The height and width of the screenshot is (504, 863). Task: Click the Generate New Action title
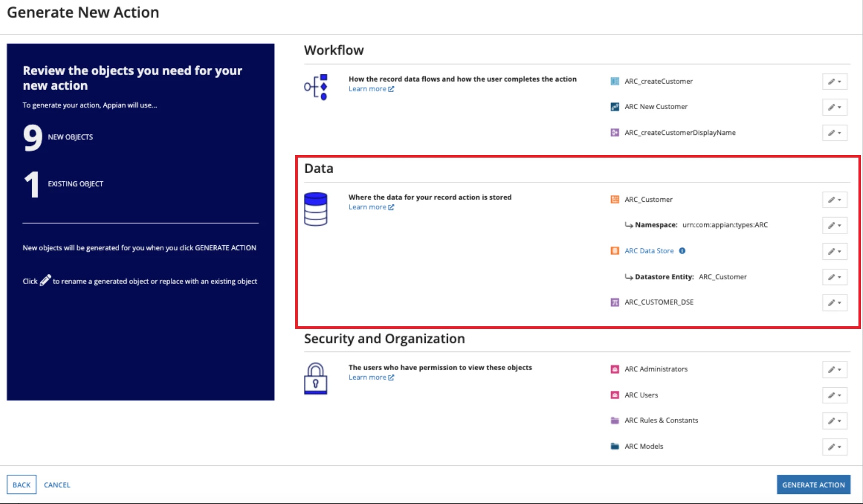(x=83, y=13)
